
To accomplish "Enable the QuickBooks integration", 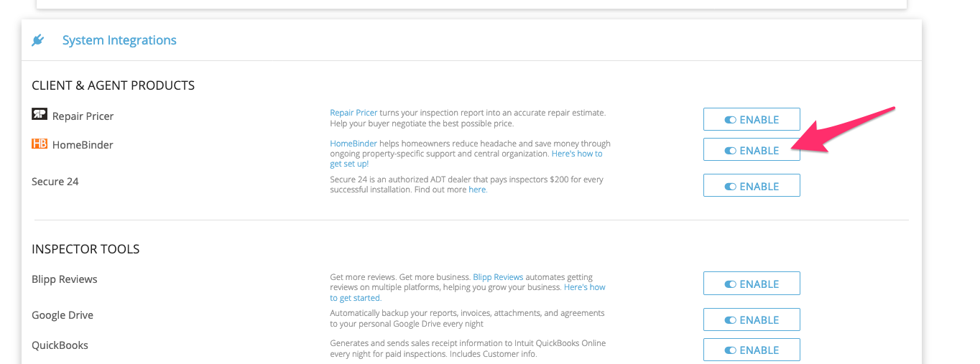I will tap(752, 350).
